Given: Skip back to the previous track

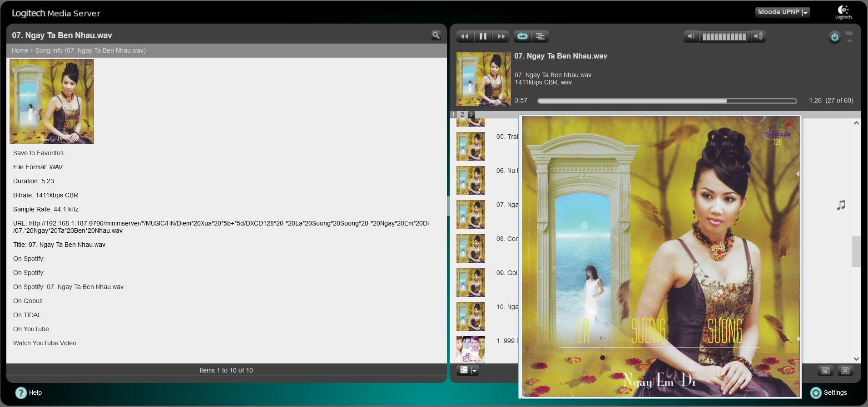Looking at the screenshot, I should (465, 36).
